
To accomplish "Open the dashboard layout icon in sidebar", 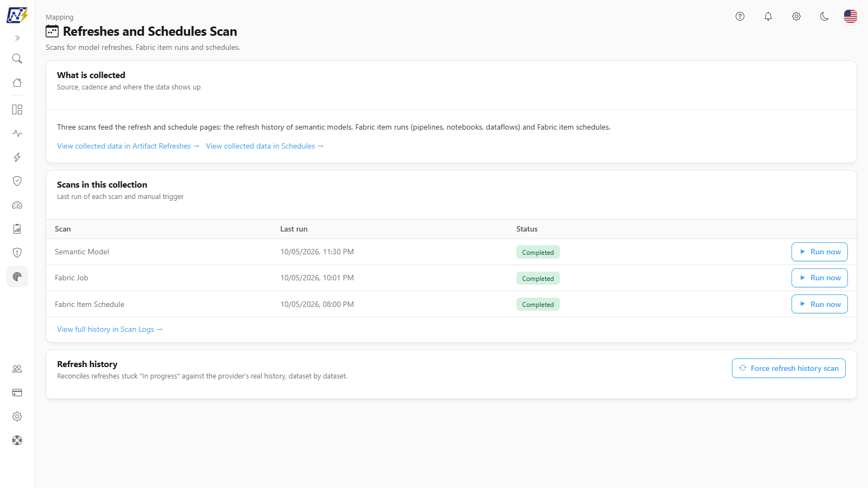I will click(x=17, y=110).
